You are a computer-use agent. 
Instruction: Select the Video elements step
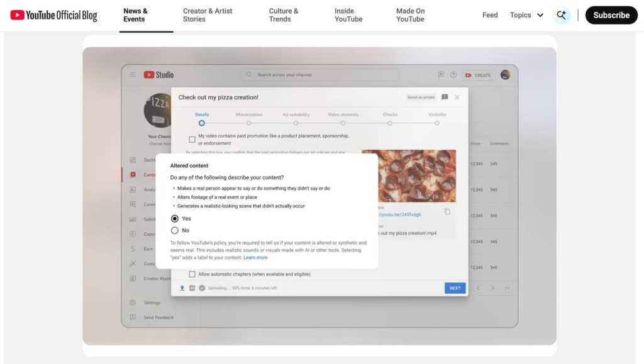(x=343, y=119)
